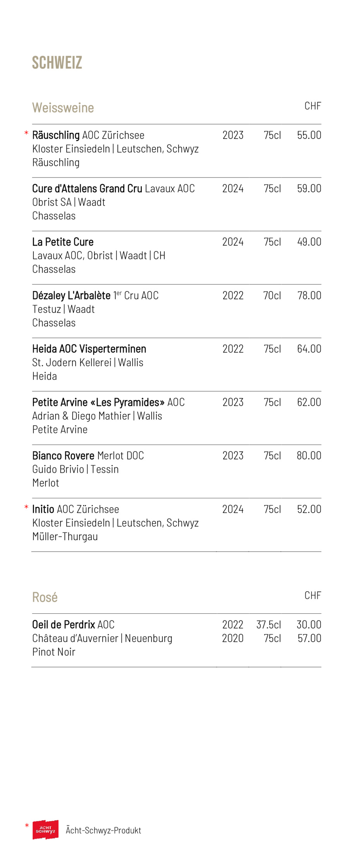The height and width of the screenshot is (868, 363).
Task: Click the 78.00 price of Dézaley
Action: [309, 296]
